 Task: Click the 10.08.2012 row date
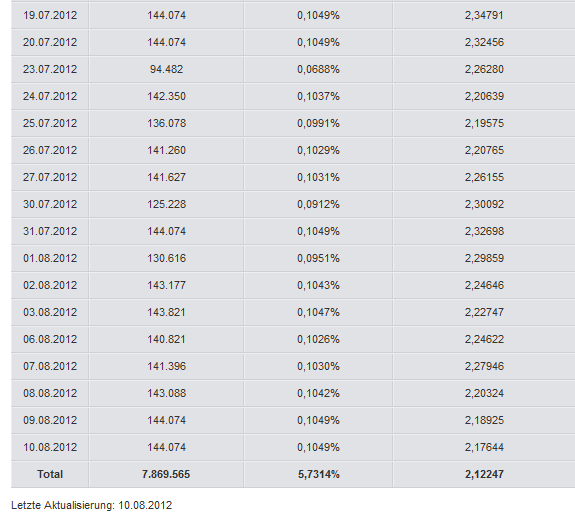click(x=50, y=448)
